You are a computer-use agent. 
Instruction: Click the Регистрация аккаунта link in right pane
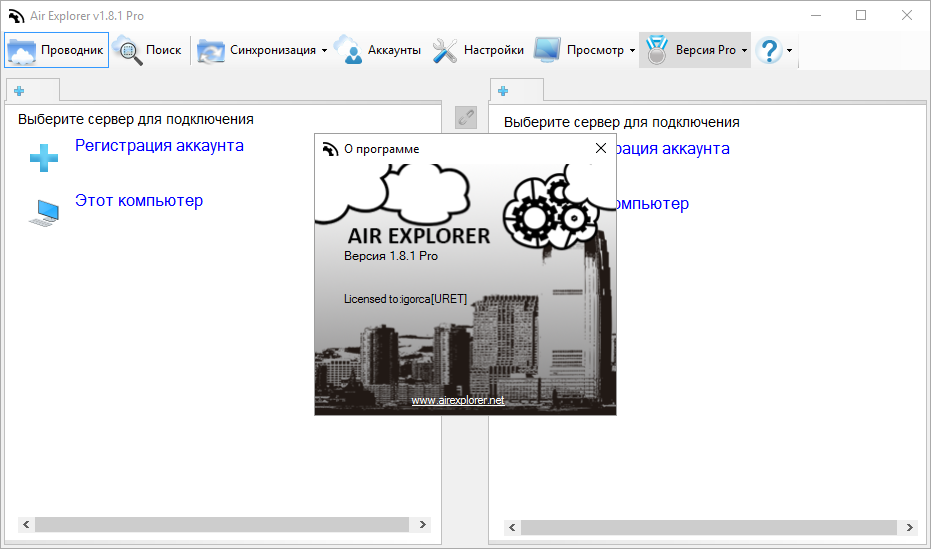(x=673, y=148)
